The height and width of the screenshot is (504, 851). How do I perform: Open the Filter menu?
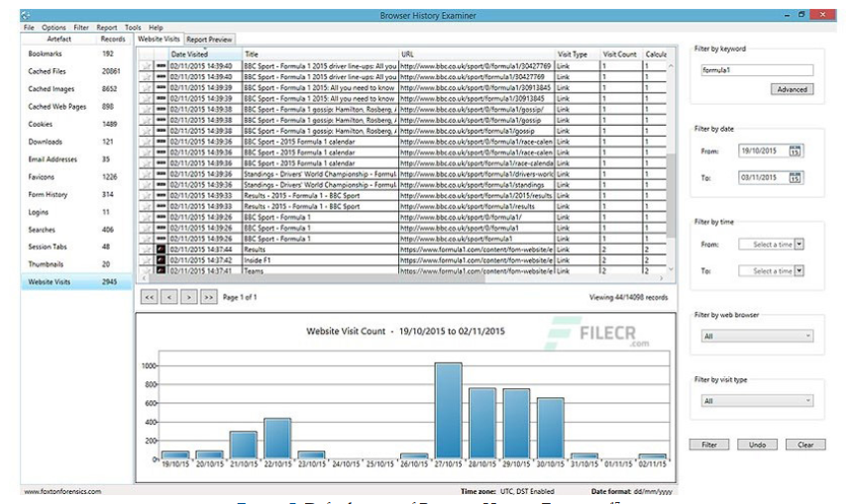tap(81, 27)
